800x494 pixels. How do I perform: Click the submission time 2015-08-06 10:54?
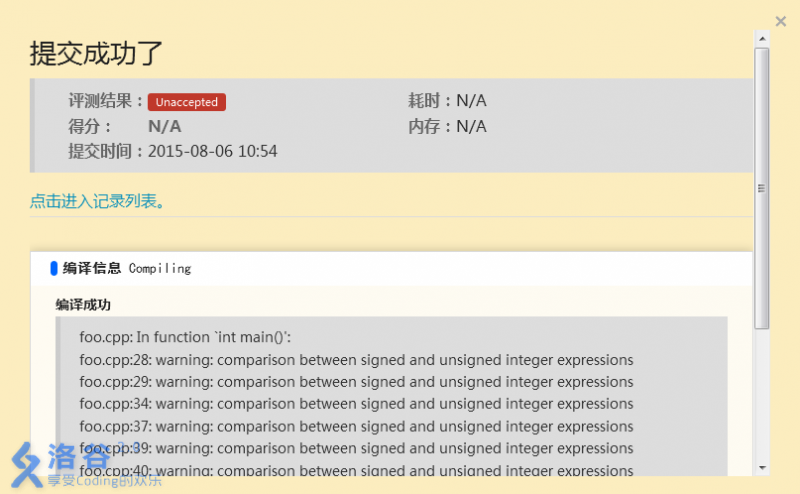(x=212, y=152)
